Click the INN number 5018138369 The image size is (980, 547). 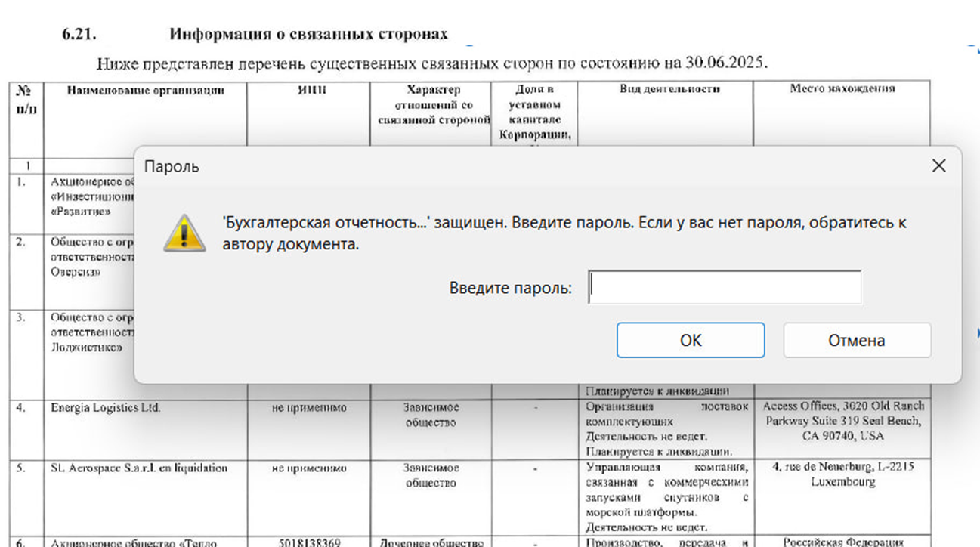click(x=308, y=542)
